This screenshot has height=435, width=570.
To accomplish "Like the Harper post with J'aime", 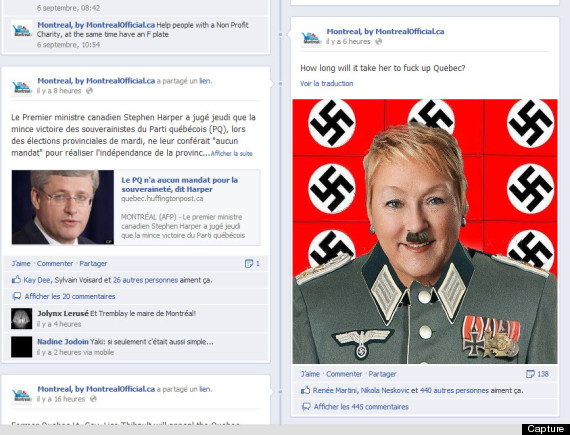I will [21, 263].
